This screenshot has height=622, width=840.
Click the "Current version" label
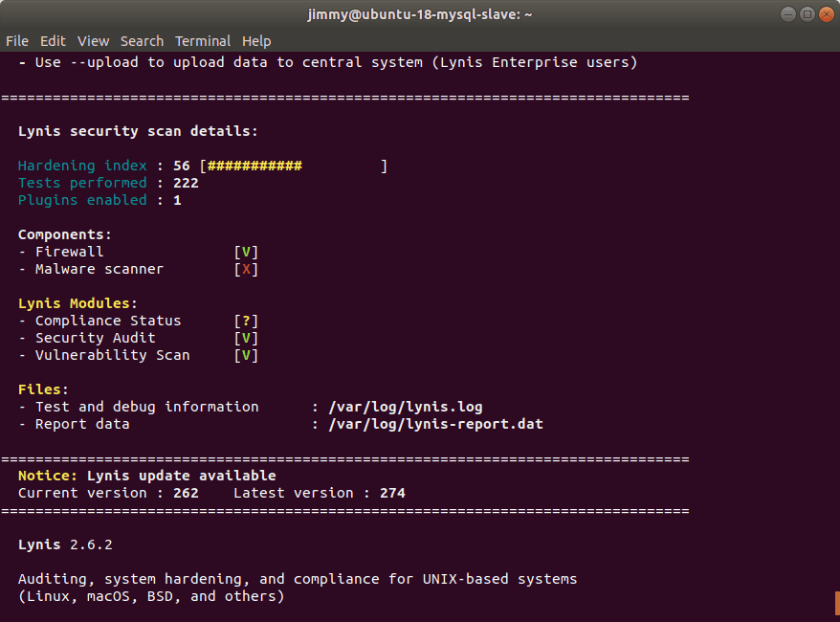[82, 493]
